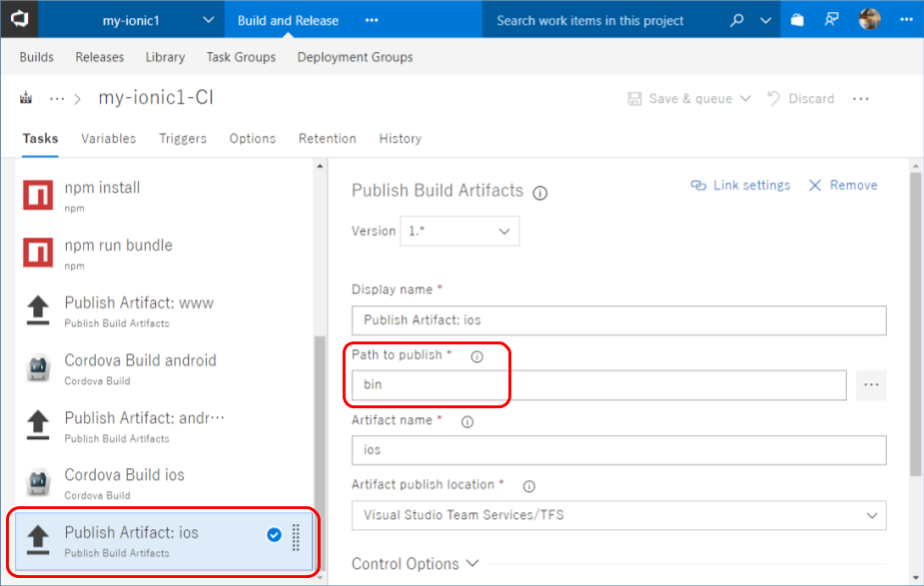Click the Save & queue button
Image resolution: width=924 pixels, height=586 pixels.
click(680, 99)
